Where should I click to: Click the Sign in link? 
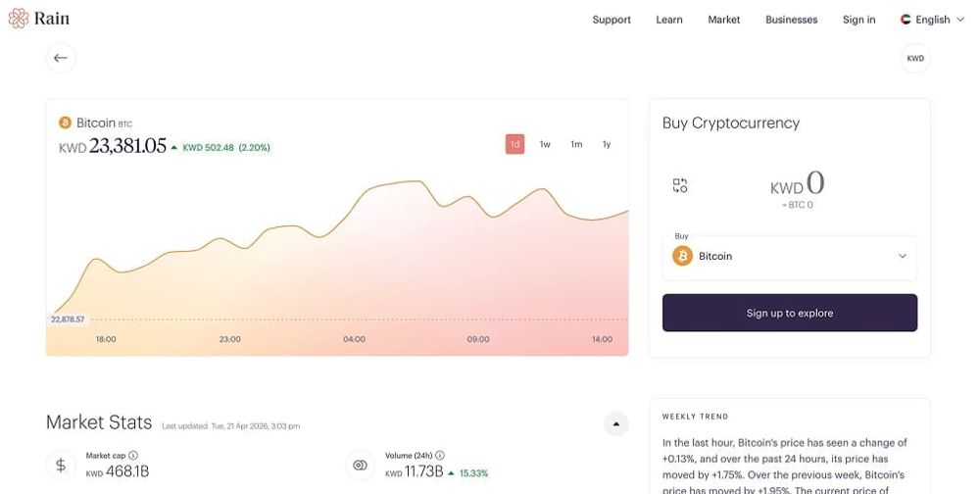click(858, 20)
